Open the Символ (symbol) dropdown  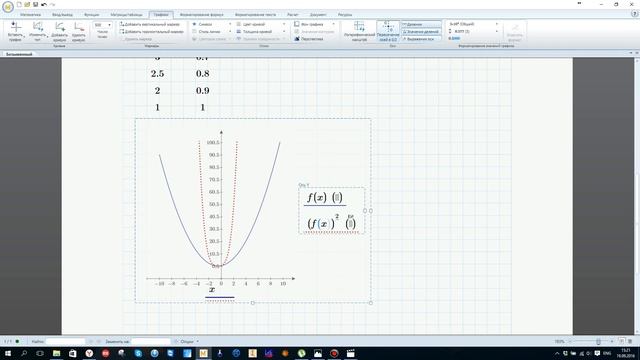click(x=211, y=24)
